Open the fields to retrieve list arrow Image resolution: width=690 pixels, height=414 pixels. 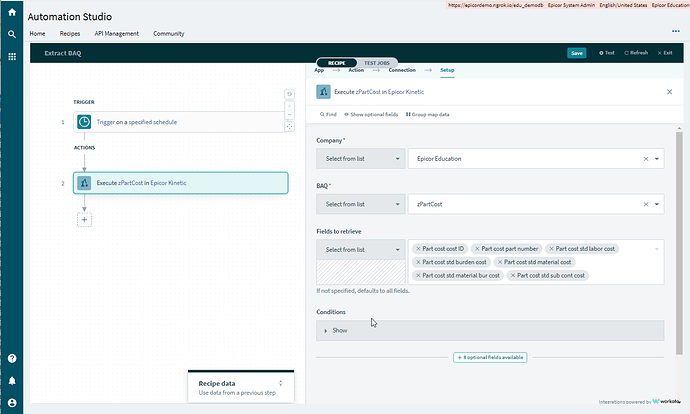[657, 249]
